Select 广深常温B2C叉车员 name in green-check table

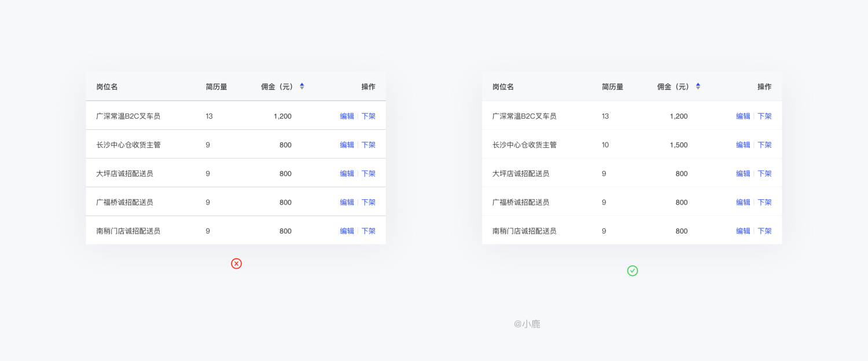[x=525, y=116]
